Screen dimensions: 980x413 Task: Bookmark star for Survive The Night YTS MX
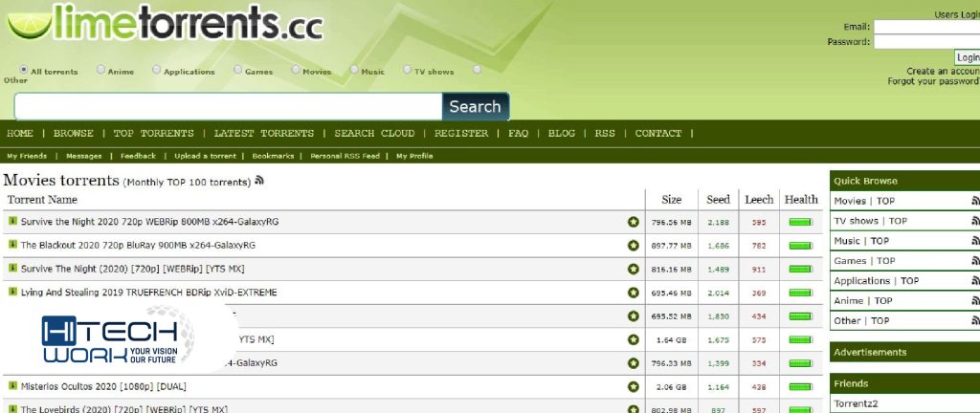[634, 269]
